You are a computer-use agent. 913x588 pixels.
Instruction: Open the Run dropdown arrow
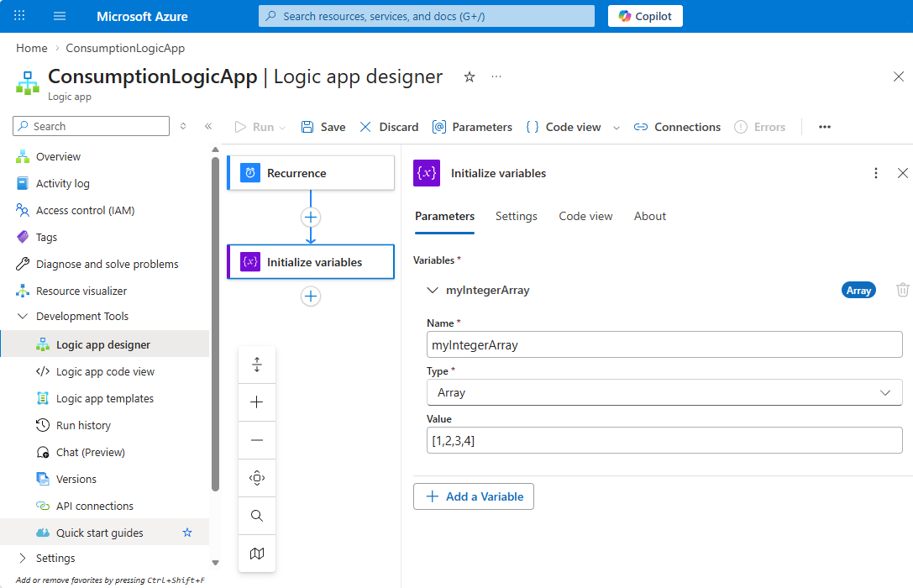coord(282,128)
